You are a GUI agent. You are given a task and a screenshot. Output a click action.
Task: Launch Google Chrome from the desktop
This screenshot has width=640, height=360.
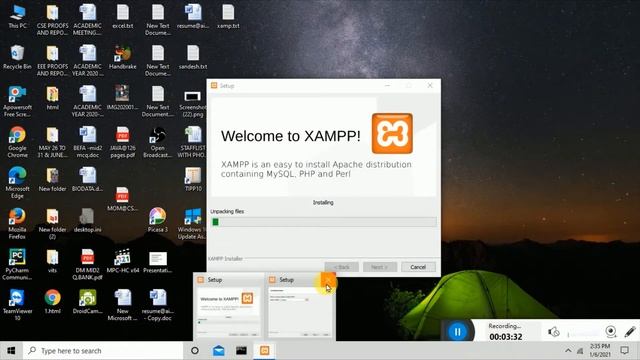tap(17, 142)
